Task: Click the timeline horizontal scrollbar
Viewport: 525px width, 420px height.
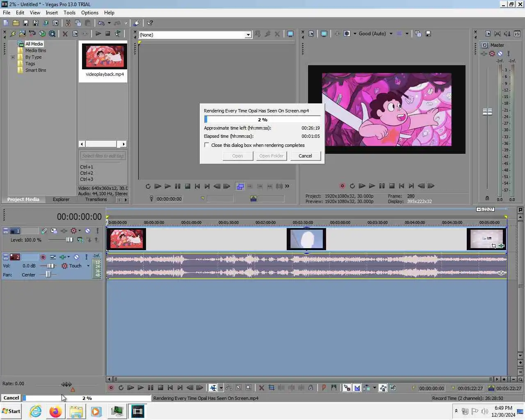Action: (304, 379)
